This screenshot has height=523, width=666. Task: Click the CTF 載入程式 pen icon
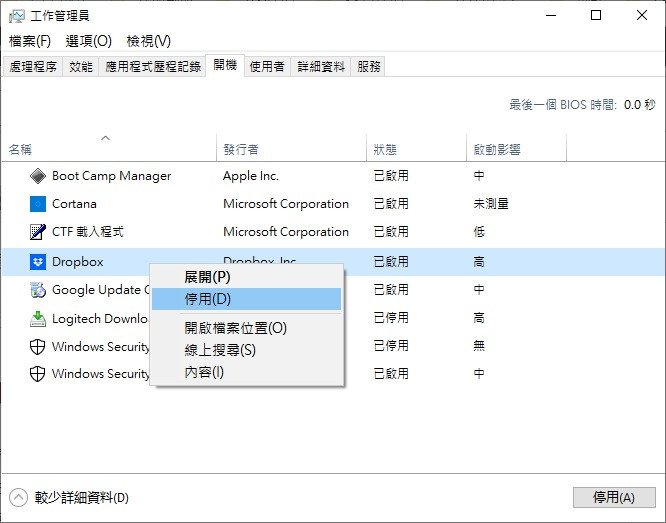click(x=38, y=232)
